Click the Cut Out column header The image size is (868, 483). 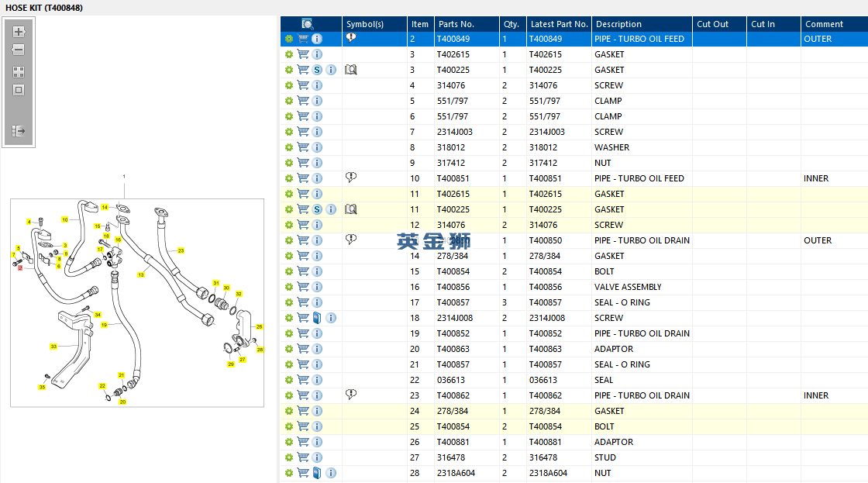tap(720, 24)
